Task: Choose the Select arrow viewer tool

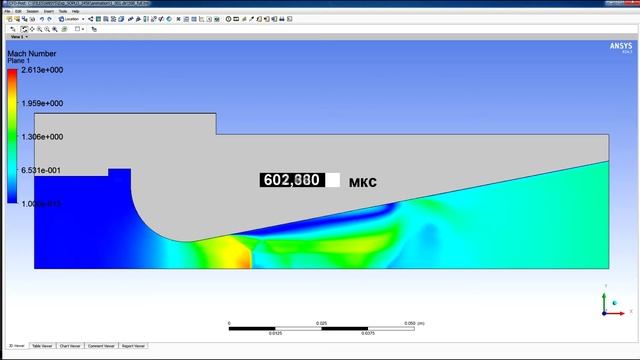Action: click(13, 29)
